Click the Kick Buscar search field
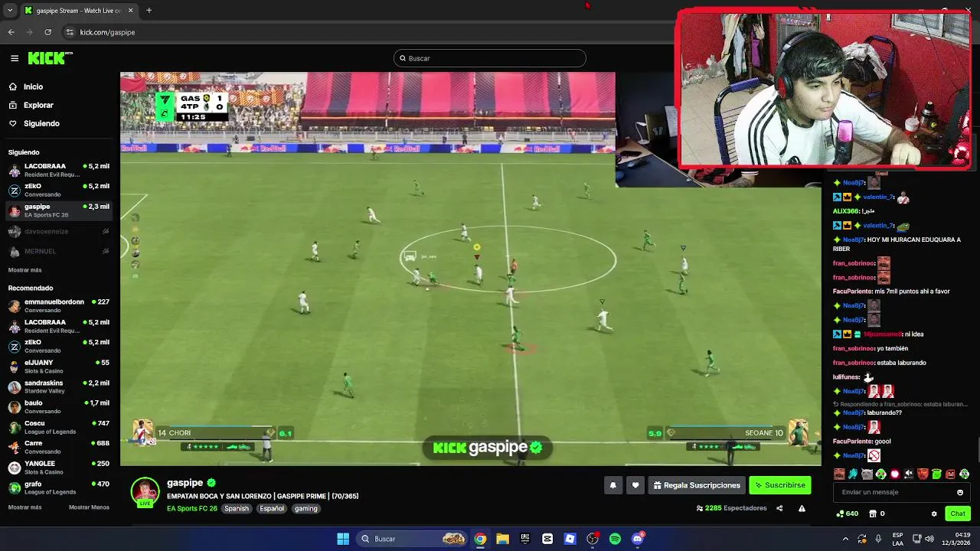 click(490, 58)
